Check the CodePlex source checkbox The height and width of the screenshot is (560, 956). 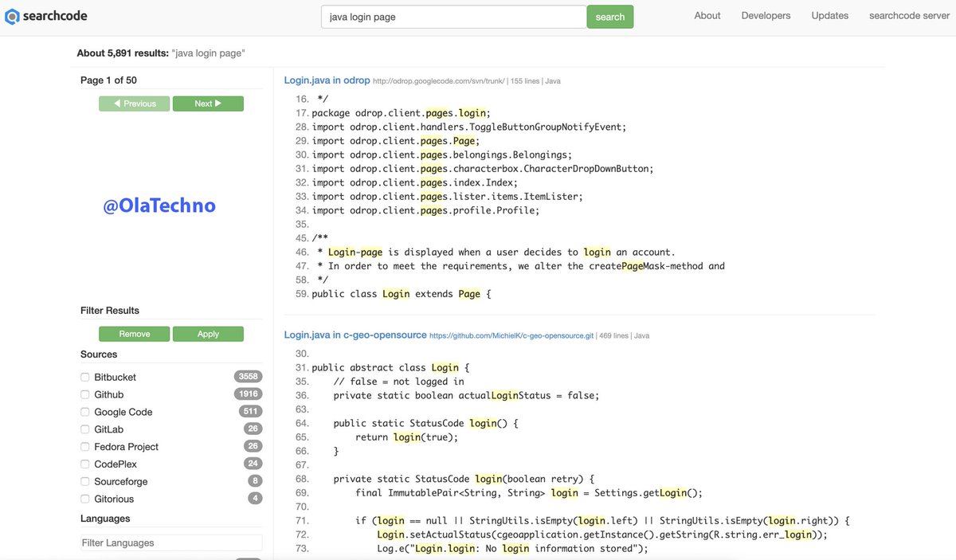click(x=85, y=464)
